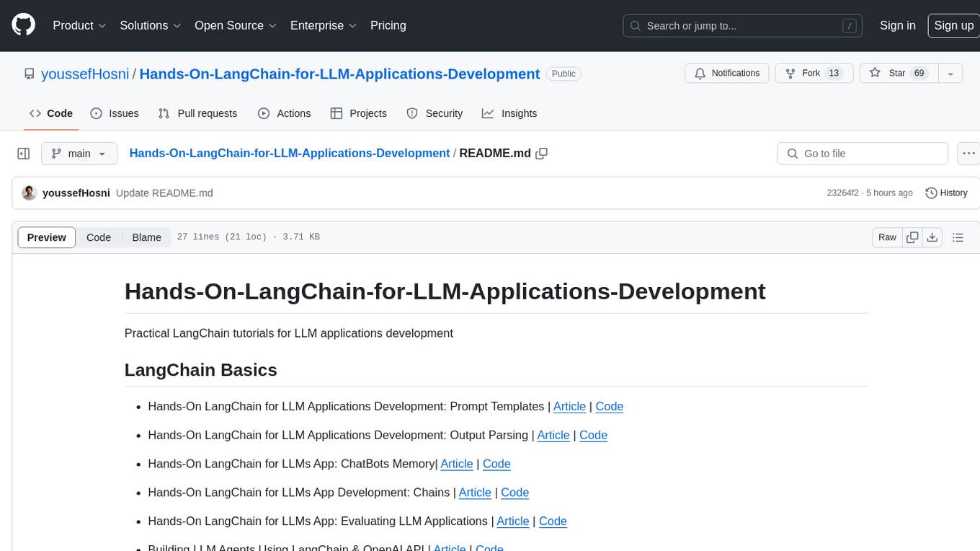Image resolution: width=980 pixels, height=551 pixels.
Task: Open Chains Code link
Action: tap(515, 493)
